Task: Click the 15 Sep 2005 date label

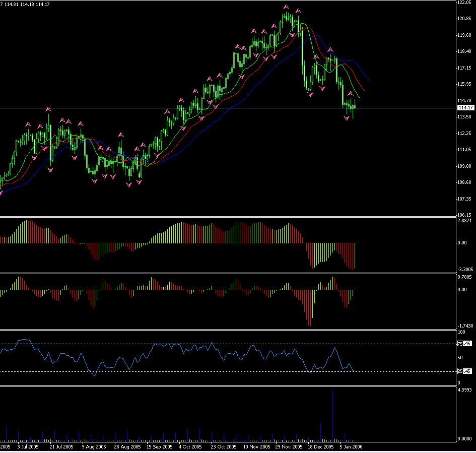Action: [159, 447]
